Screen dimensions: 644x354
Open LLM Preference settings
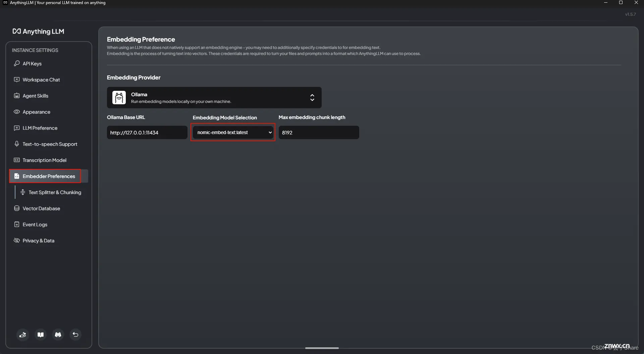[x=49, y=128]
